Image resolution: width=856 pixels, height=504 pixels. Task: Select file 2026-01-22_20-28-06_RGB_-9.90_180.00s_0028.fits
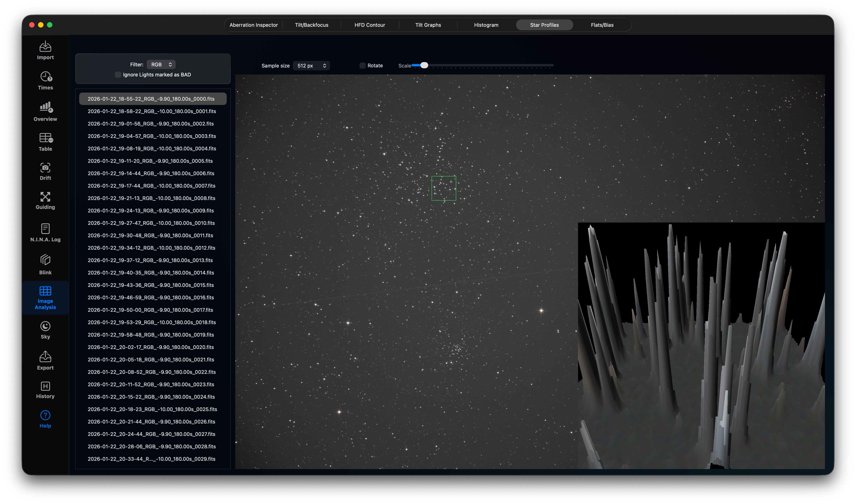pos(153,447)
